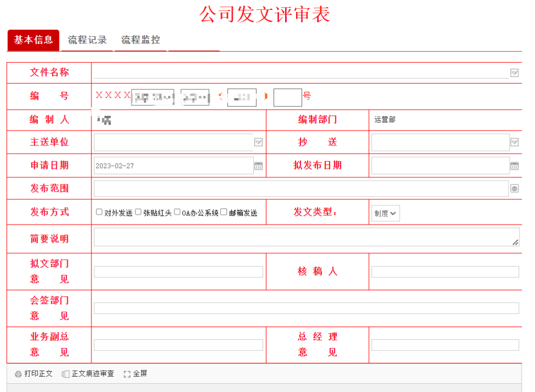The width and height of the screenshot is (535, 392).
Task: Click the 会签部门意见 input field
Action: (x=307, y=308)
